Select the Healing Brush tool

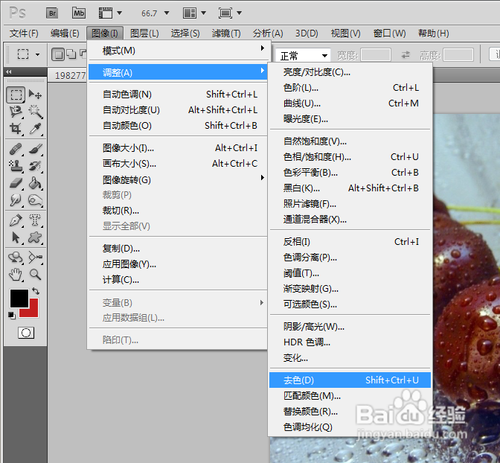click(15, 149)
